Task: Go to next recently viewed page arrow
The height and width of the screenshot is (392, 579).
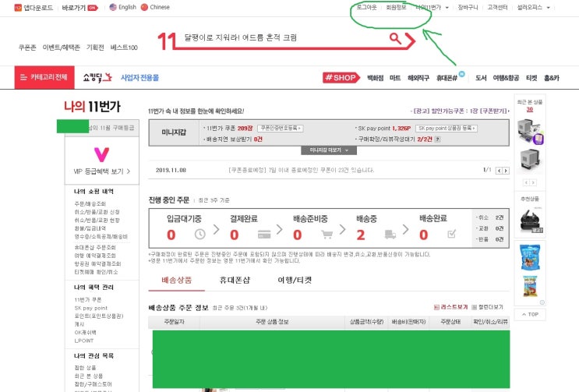Action: (533, 182)
